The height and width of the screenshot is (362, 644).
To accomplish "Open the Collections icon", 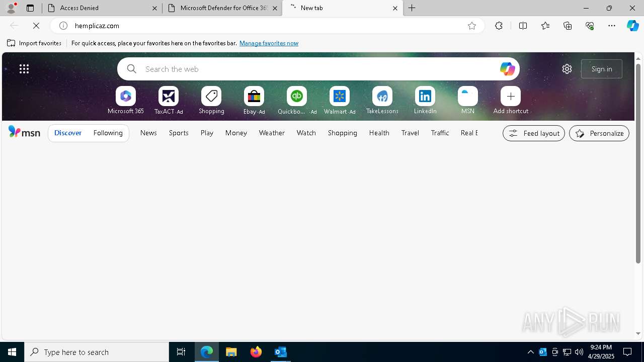I will click(x=568, y=26).
